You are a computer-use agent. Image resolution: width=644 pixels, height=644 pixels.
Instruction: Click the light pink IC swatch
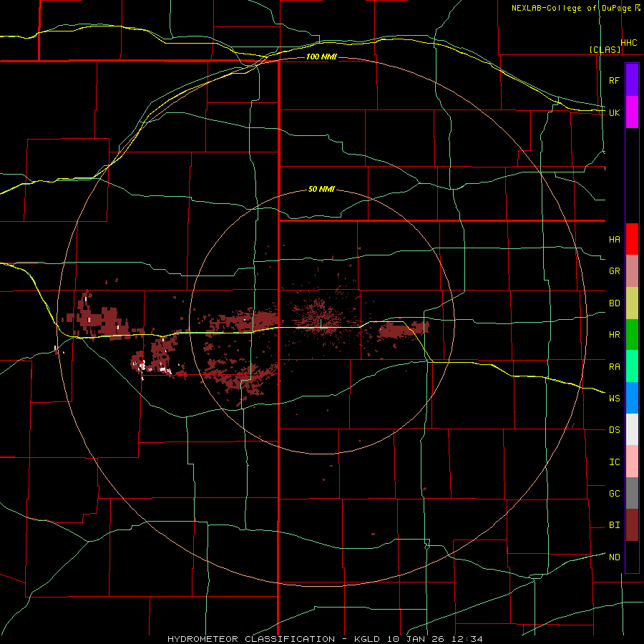pyautogui.click(x=632, y=462)
